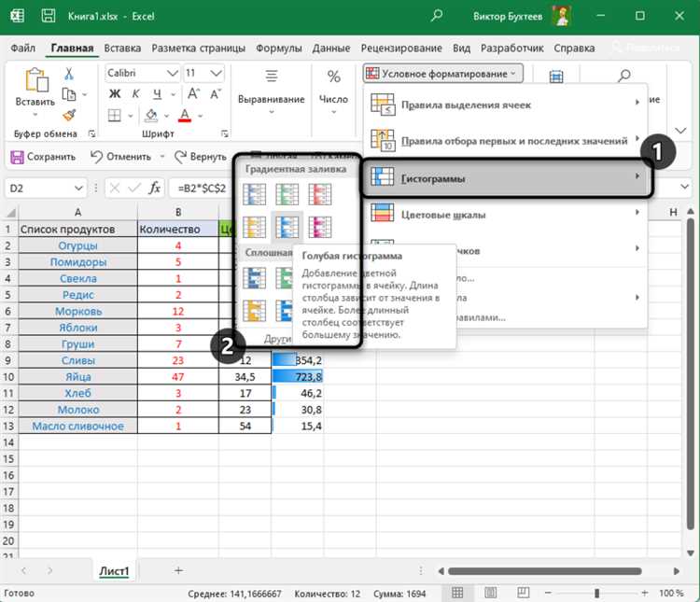Image resolution: width=700 pixels, height=602 pixels.
Task: Click the fill color bucket icon
Action: pyautogui.click(x=151, y=116)
